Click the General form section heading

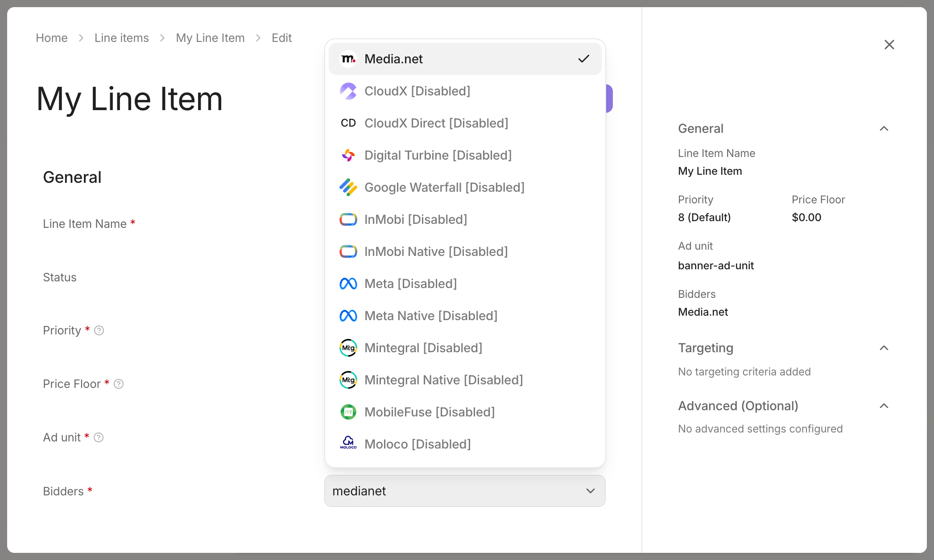[72, 177]
